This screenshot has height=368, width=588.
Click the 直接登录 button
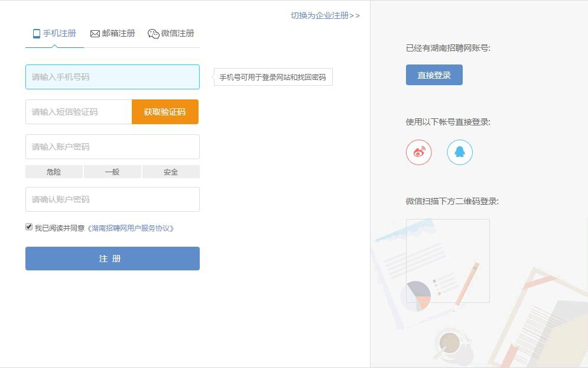tap(434, 75)
